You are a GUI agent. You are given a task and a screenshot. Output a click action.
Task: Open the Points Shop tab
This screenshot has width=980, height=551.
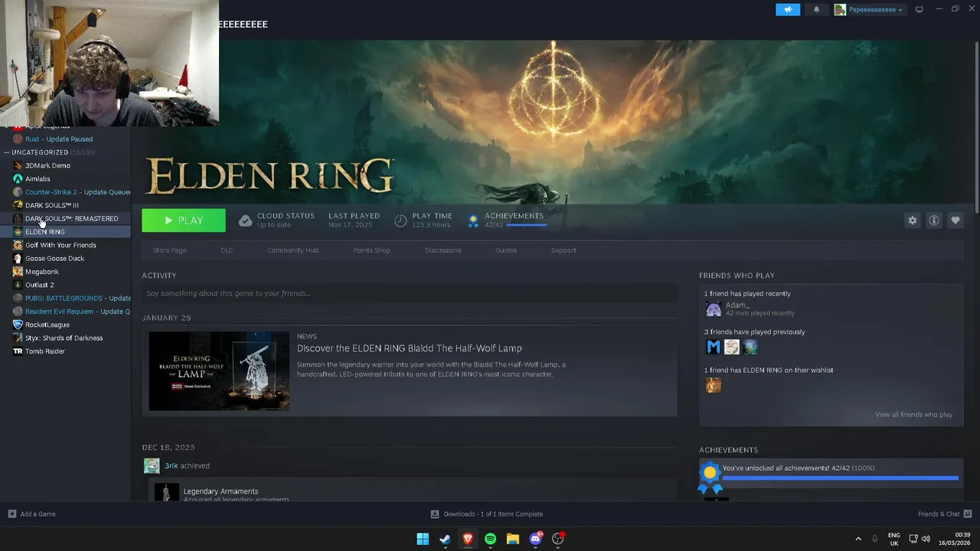click(372, 250)
